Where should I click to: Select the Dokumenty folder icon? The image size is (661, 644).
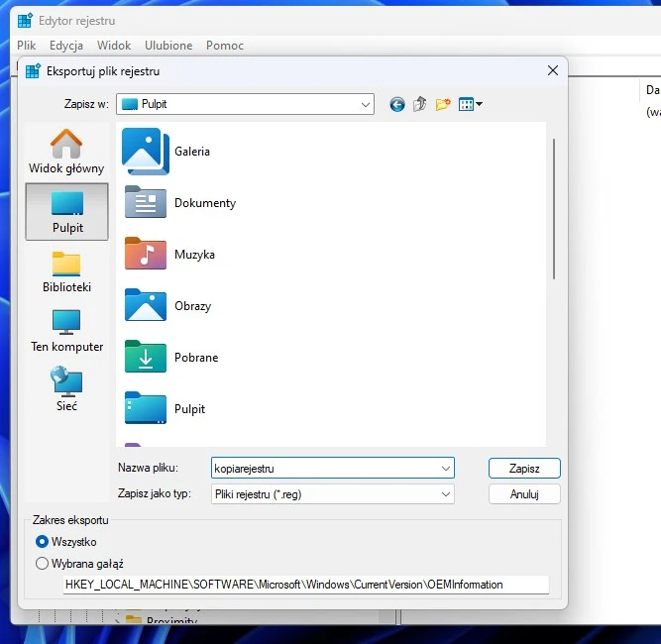click(146, 202)
